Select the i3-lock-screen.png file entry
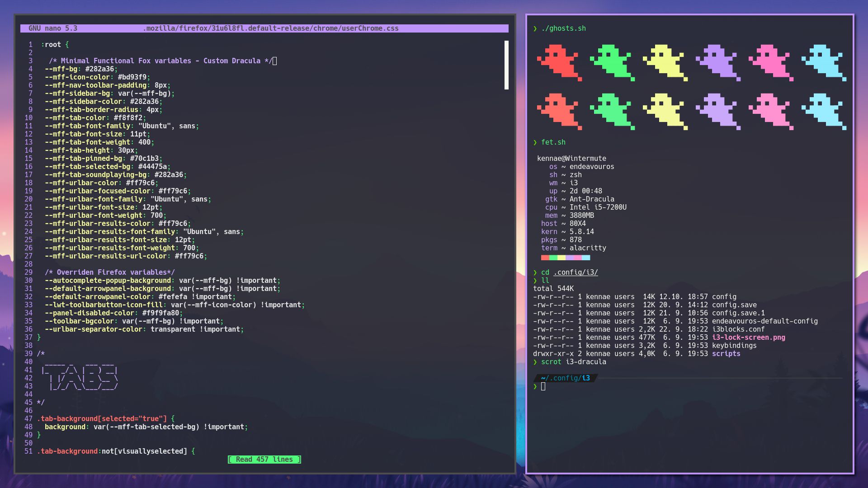Screen dimensions: 868x488 tap(748, 337)
